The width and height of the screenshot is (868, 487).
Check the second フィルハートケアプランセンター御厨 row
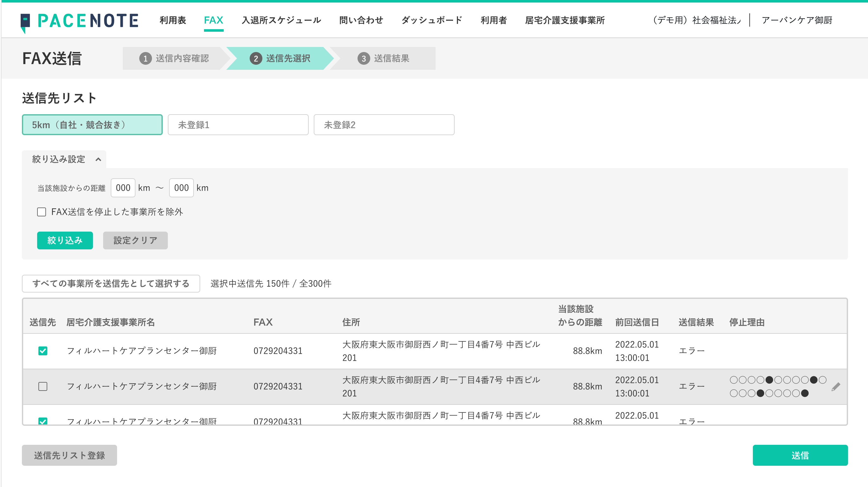(x=43, y=386)
